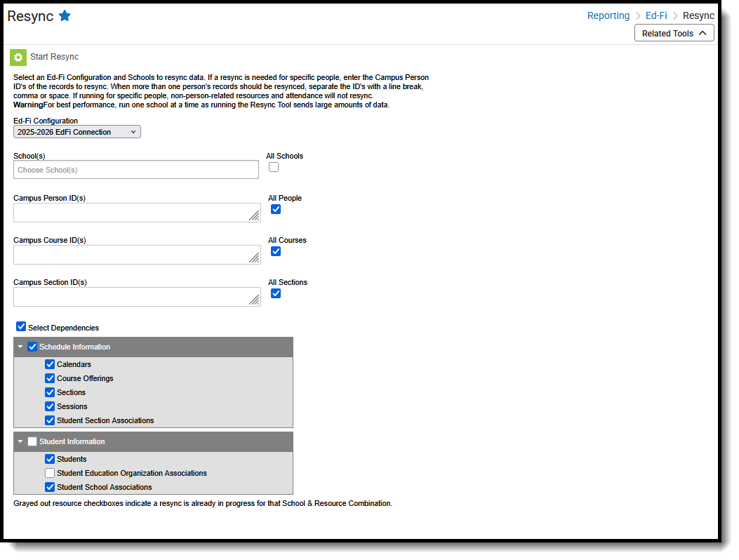The image size is (739, 560).
Task: Uncheck Student Section Associations checkbox
Action: 50,420
